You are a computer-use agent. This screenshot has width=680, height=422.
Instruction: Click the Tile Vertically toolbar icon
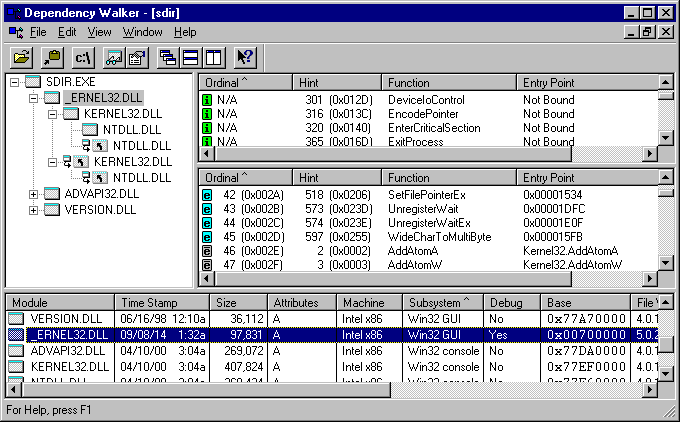tap(213, 57)
